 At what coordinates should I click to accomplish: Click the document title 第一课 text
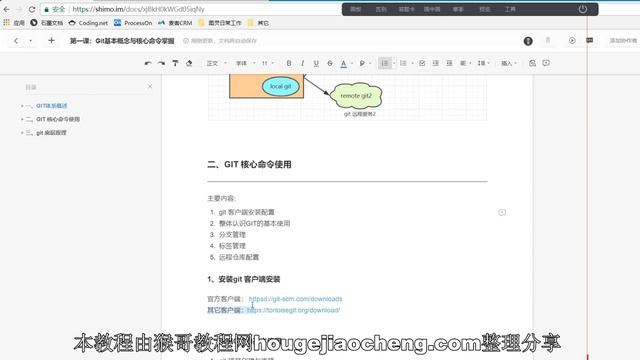tap(122, 41)
